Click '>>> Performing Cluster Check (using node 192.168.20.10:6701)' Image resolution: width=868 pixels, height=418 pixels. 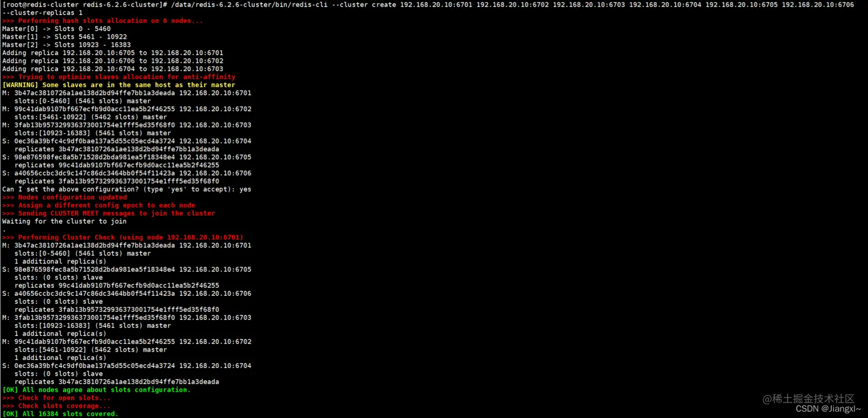pos(123,237)
